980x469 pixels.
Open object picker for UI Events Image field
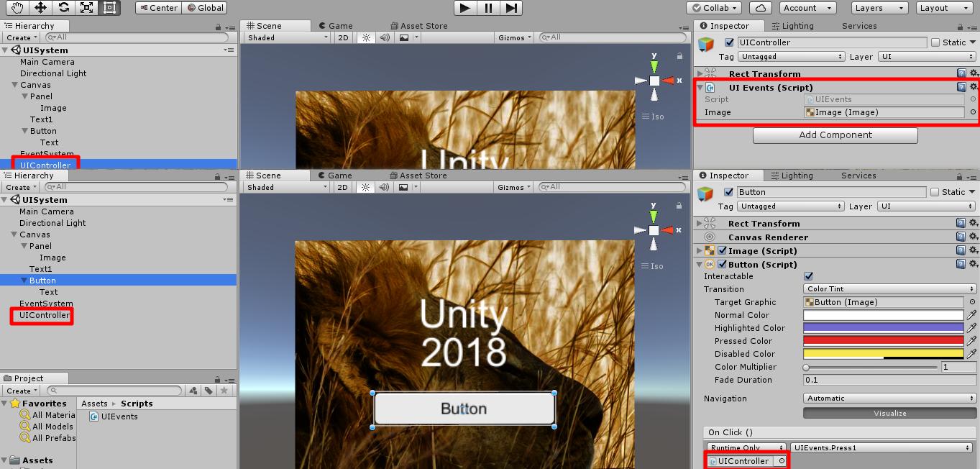point(973,112)
